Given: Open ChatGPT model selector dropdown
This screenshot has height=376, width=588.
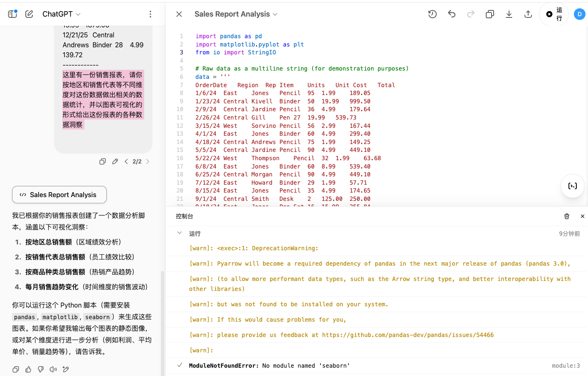Looking at the screenshot, I should (x=62, y=14).
